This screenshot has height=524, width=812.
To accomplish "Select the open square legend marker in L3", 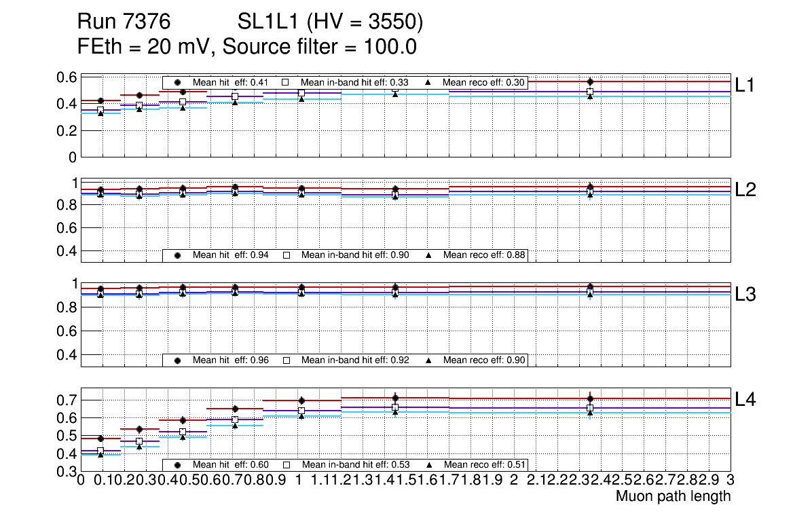I will tap(286, 360).
